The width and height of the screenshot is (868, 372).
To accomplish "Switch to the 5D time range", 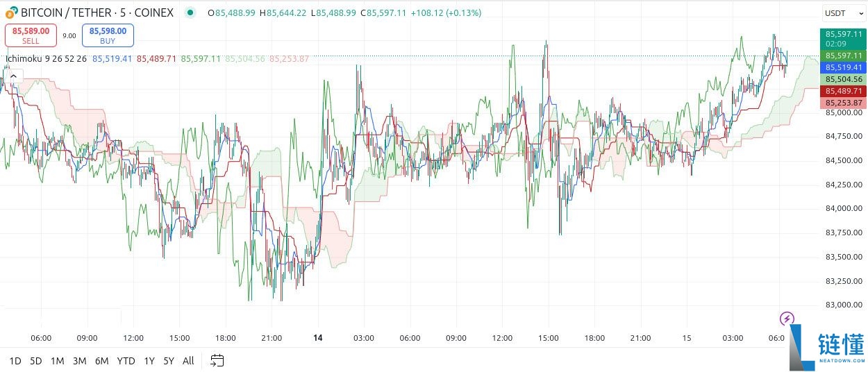I will click(36, 361).
